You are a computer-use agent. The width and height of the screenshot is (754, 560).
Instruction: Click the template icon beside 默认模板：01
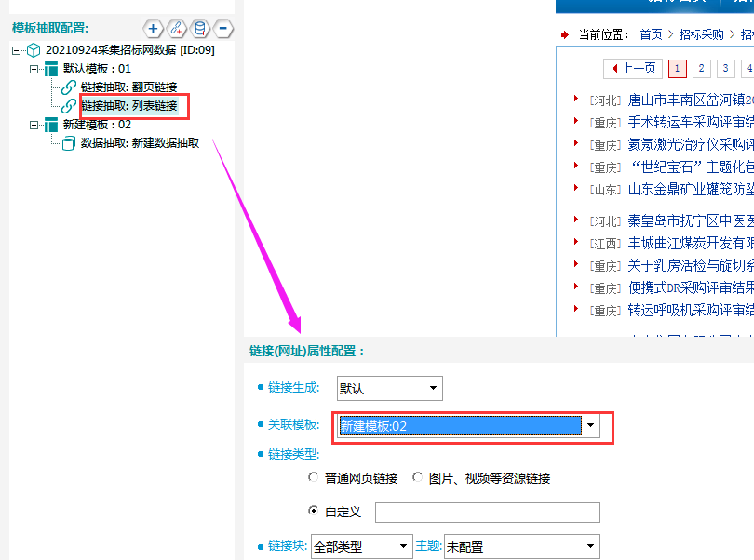[x=49, y=68]
